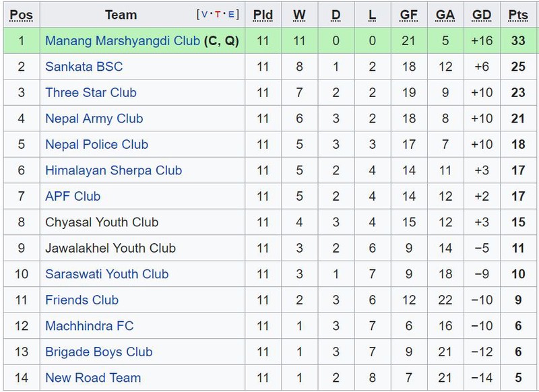Open the Machhindra FC link
This screenshot has height=392, width=539.
click(90, 326)
